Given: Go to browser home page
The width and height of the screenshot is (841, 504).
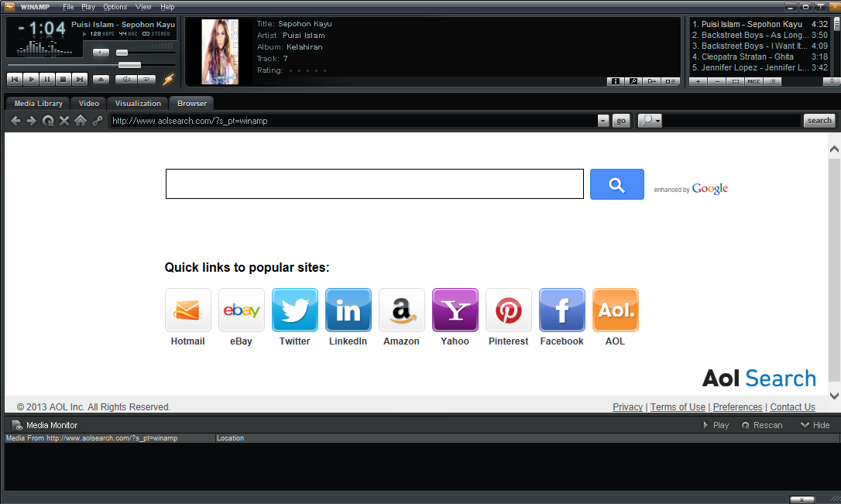Looking at the screenshot, I should point(81,121).
